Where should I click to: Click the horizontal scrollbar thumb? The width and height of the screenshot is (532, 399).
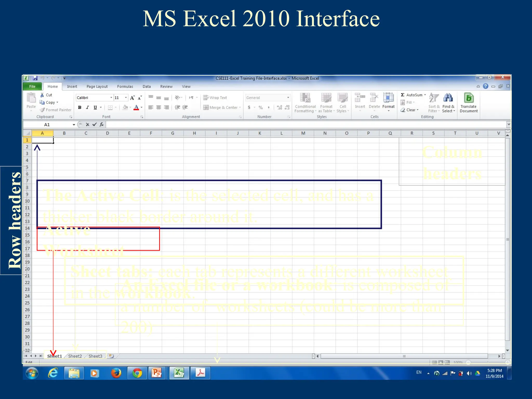coord(404,356)
